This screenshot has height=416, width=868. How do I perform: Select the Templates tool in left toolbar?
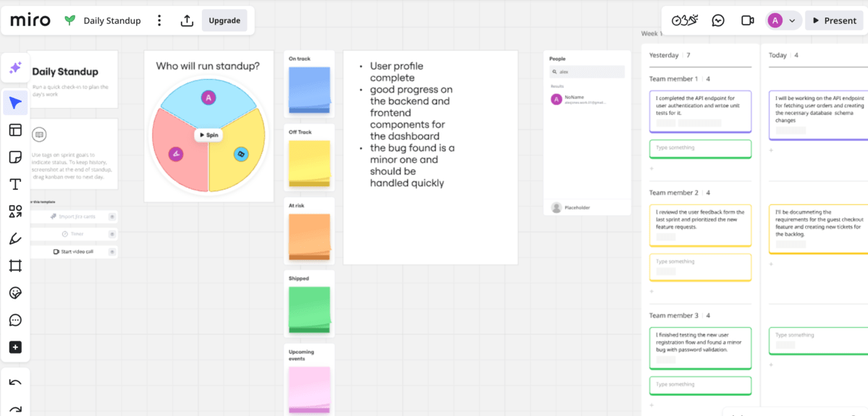click(x=15, y=130)
